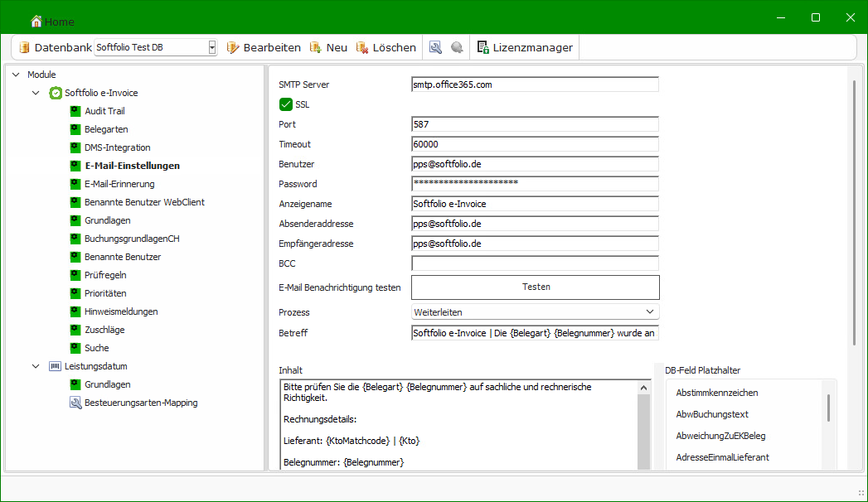Collapse the Softfolio e-Invoice node
The height and width of the screenshot is (502, 868).
(36, 93)
